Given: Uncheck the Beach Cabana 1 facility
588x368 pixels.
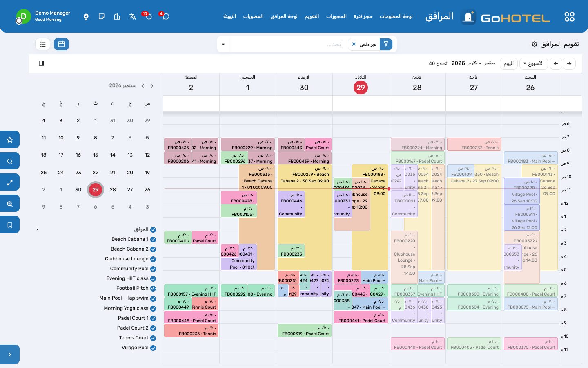Looking at the screenshot, I should (153, 240).
